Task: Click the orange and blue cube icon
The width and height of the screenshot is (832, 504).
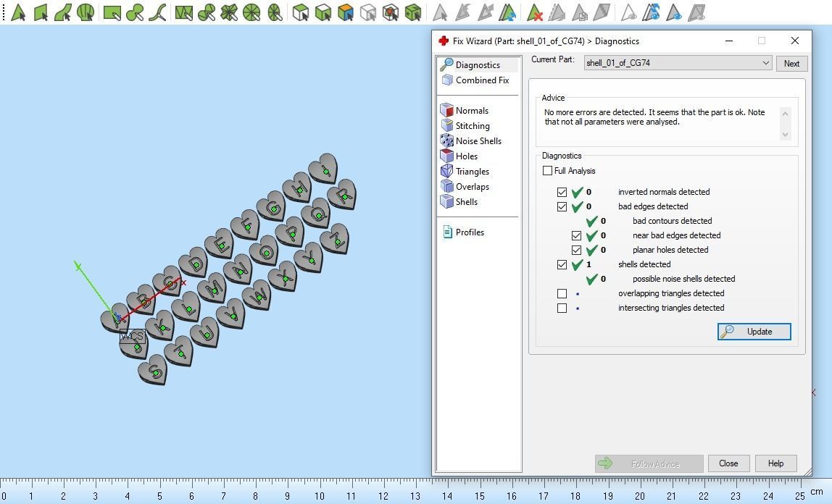Action: pos(346,12)
